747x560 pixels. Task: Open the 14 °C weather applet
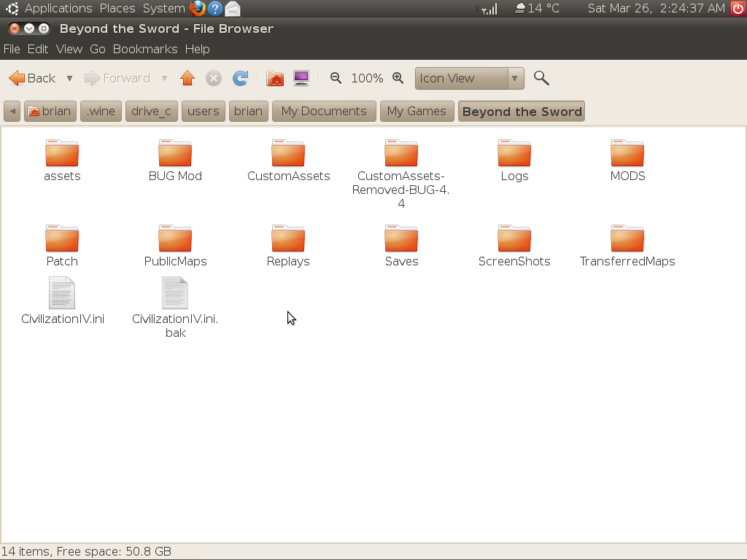(538, 9)
